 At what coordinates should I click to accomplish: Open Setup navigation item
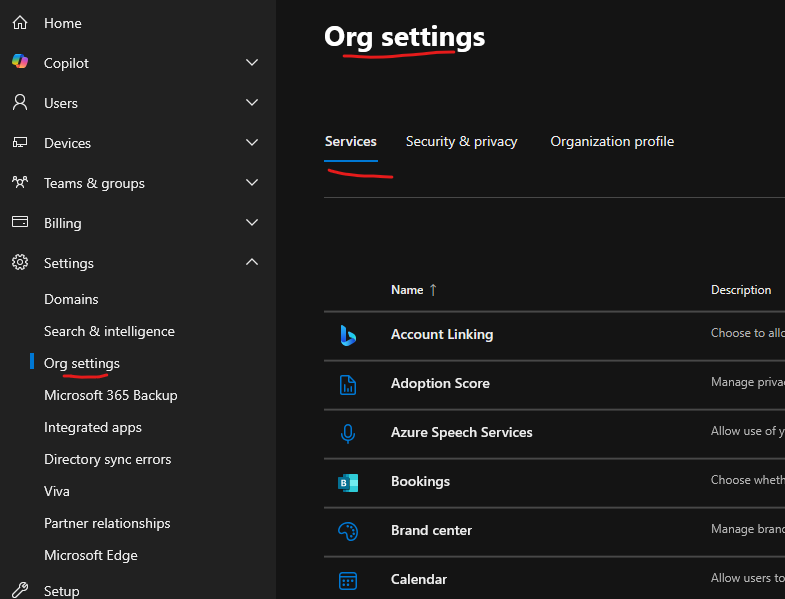62,591
